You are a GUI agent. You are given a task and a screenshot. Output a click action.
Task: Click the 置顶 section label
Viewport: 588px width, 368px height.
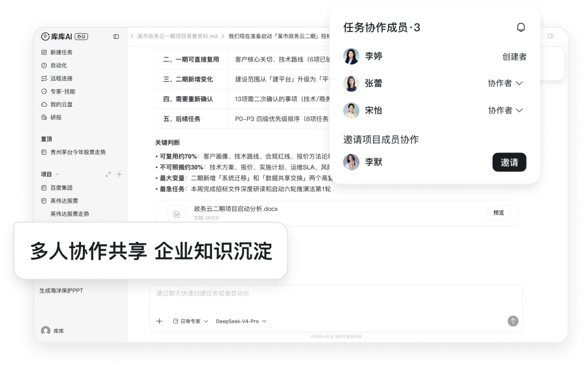(x=47, y=139)
